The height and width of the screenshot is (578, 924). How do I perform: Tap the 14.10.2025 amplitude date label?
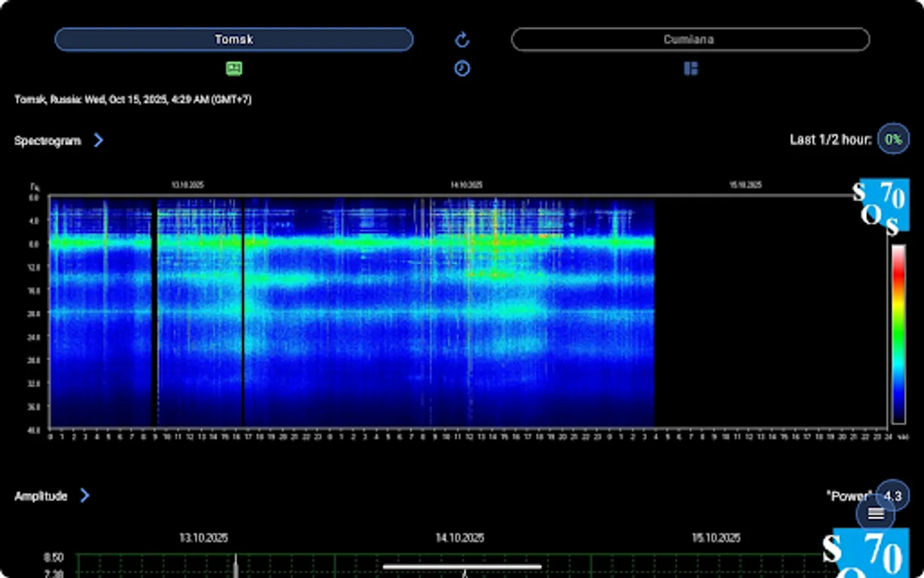click(460, 538)
